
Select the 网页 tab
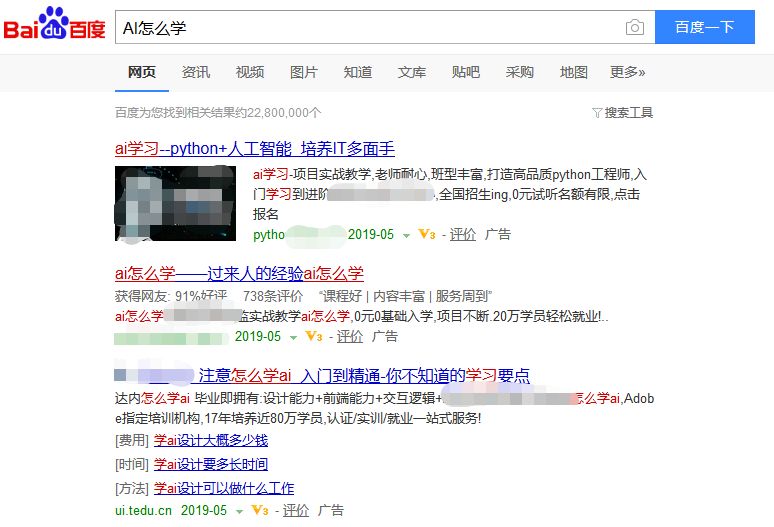pyautogui.click(x=142, y=72)
